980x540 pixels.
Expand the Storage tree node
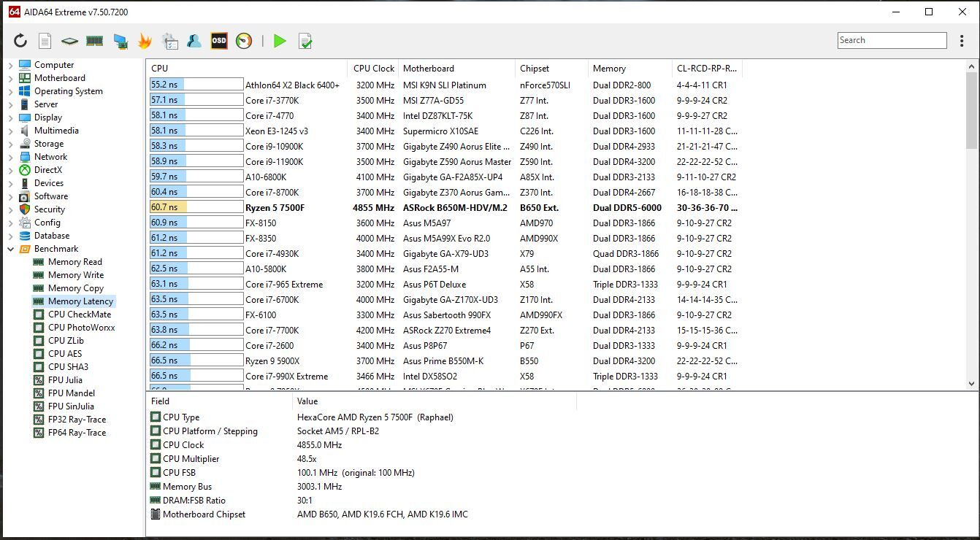tap(11, 144)
